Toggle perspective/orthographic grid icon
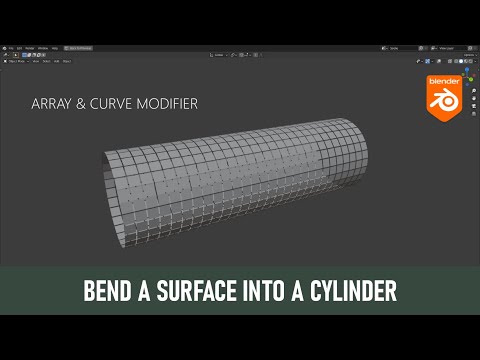Viewport: 480px width, 360px height. pos(474,114)
